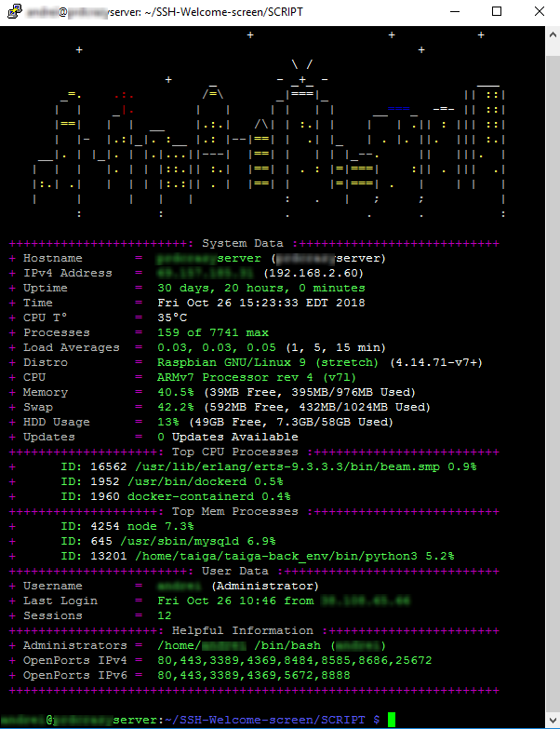Click the /usr/bin/dockerd 0.5% line
Screen dimensions: 560x729
[x=172, y=481]
